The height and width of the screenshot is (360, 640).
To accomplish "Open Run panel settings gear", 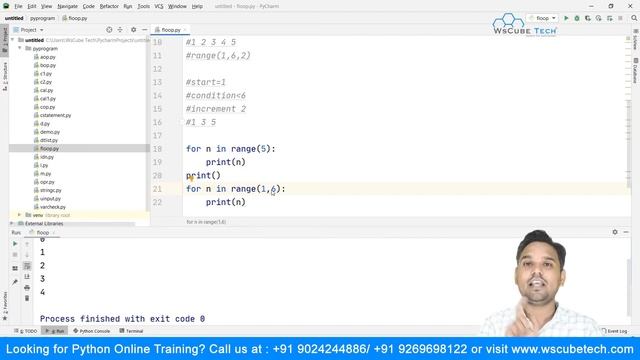I will coord(615,232).
